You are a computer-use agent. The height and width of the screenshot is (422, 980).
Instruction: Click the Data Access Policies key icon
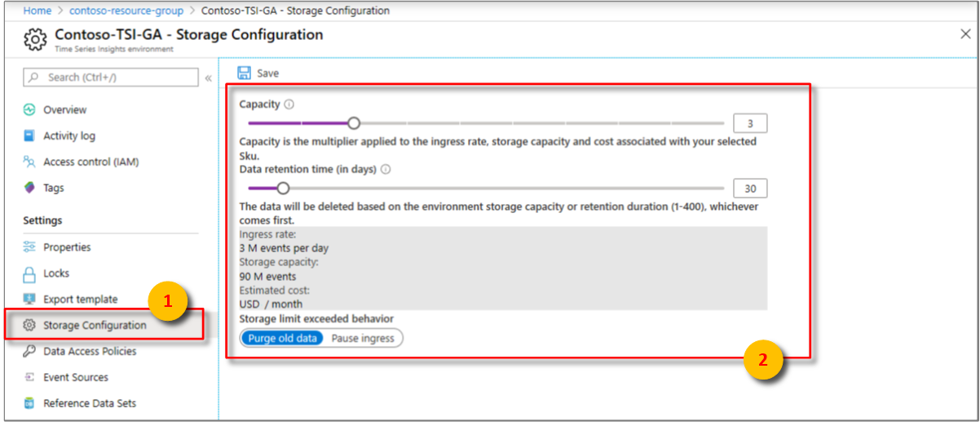coord(29,351)
